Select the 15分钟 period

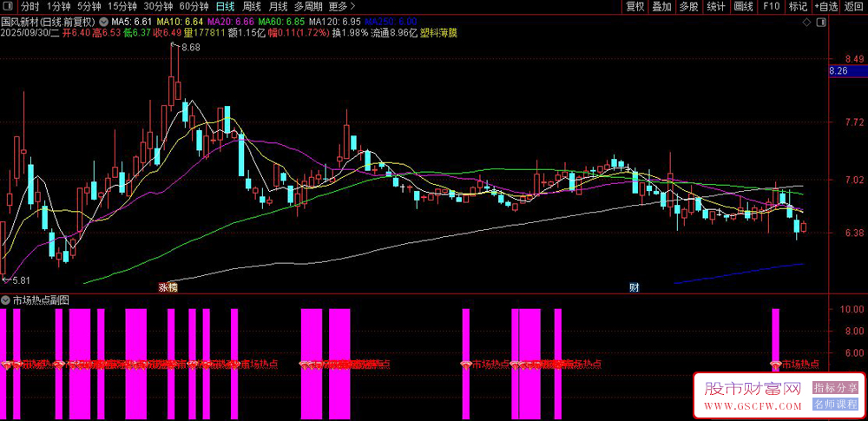click(122, 7)
